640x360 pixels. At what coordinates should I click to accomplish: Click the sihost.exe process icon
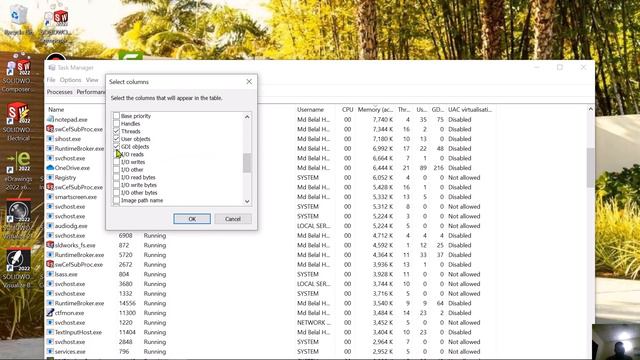50,139
